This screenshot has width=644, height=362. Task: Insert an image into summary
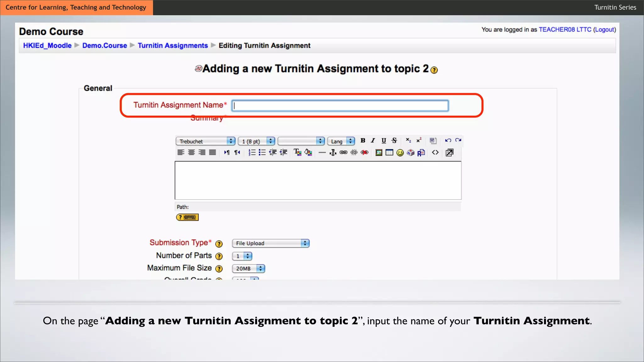379,153
